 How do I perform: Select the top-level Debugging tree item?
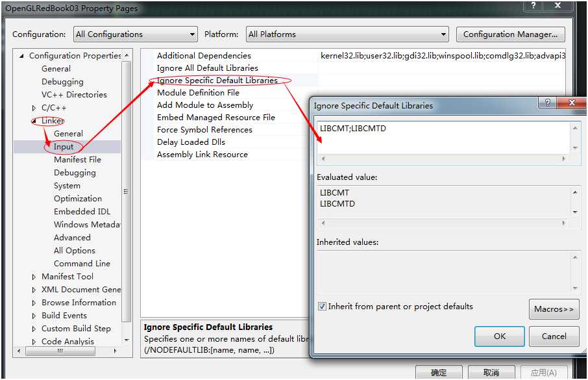pyautogui.click(x=62, y=82)
